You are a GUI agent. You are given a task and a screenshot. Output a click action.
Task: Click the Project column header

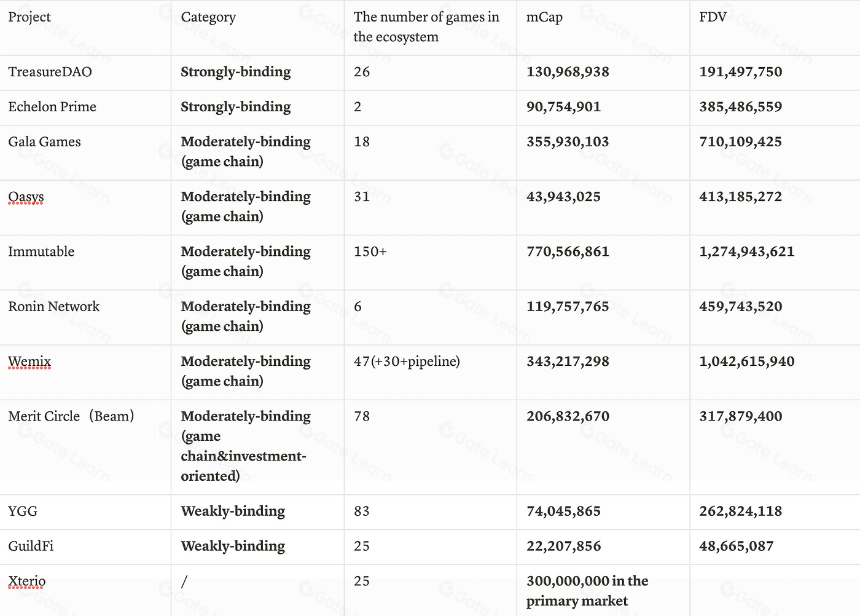pyautogui.click(x=29, y=17)
